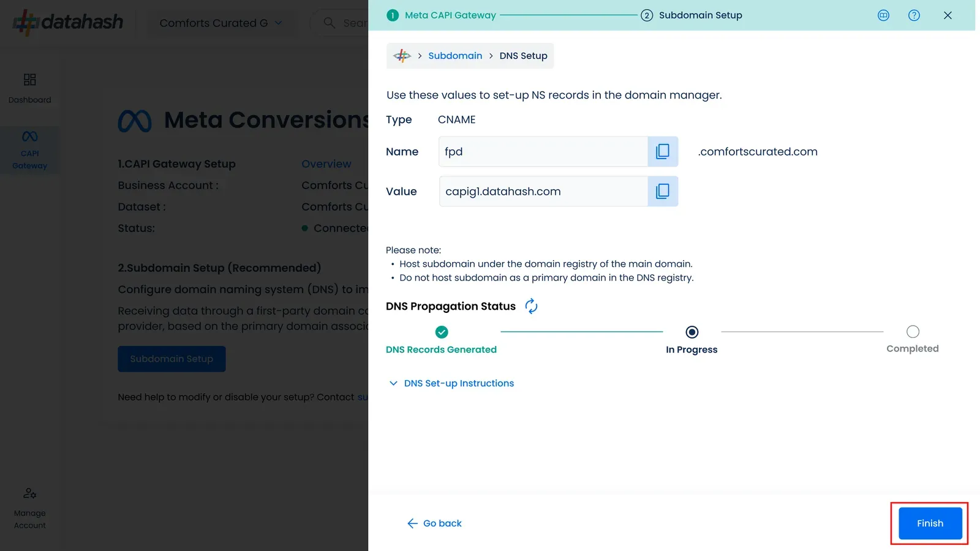
Task: Click the Subdomain Setup button in background page
Action: pyautogui.click(x=171, y=359)
